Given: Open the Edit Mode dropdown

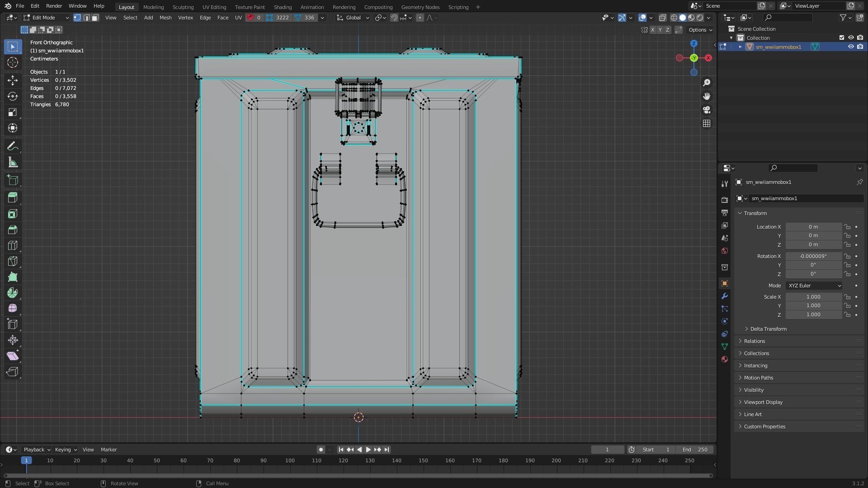Looking at the screenshot, I should (46, 18).
